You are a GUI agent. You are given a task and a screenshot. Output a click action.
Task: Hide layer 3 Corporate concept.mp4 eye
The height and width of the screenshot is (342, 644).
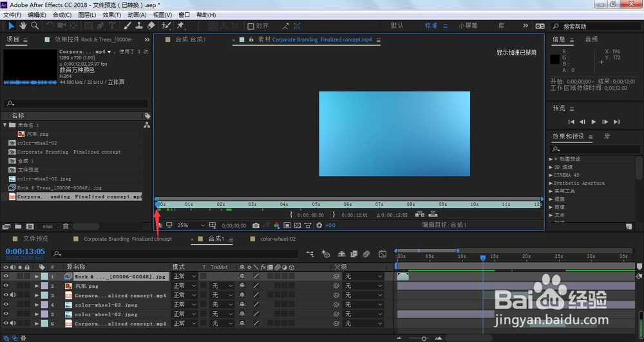(x=6, y=295)
